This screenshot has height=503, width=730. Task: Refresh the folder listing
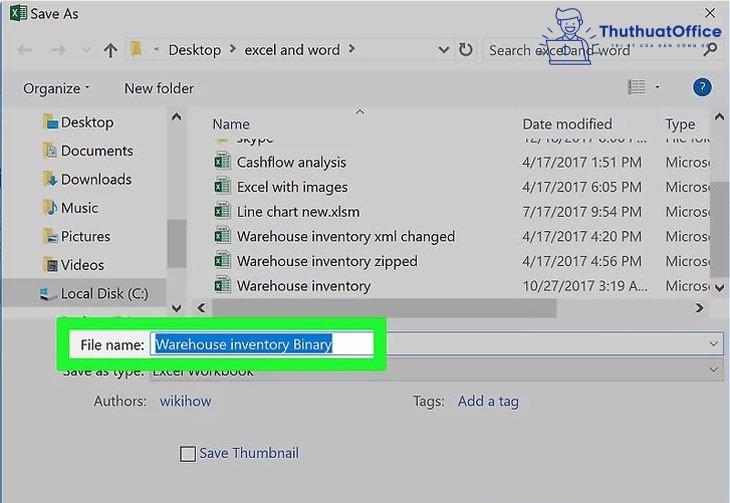click(x=466, y=49)
